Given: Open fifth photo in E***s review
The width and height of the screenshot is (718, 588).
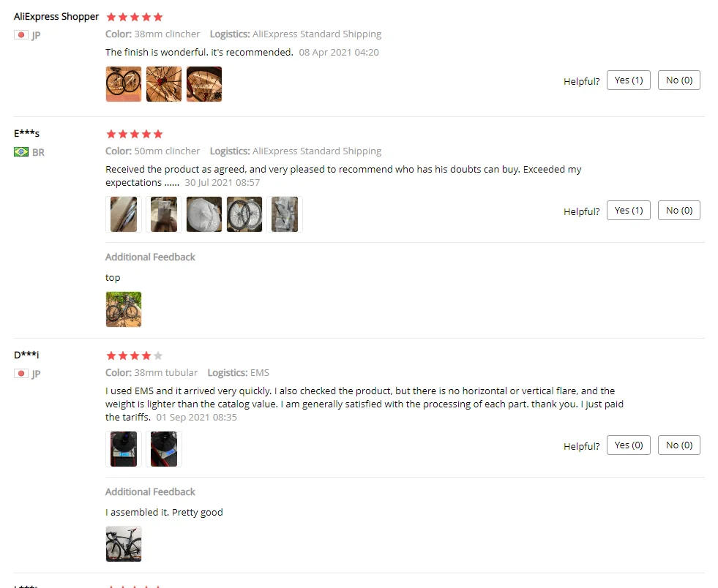Looking at the screenshot, I should coord(285,214).
